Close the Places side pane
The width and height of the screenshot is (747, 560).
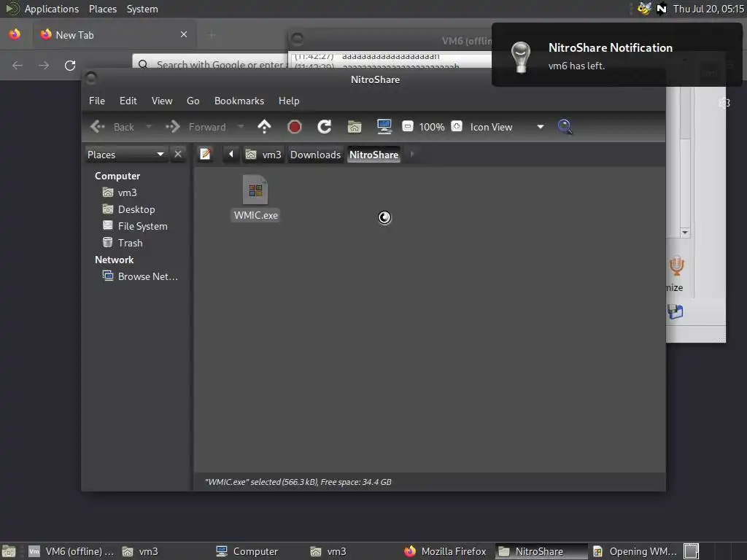[x=178, y=155]
